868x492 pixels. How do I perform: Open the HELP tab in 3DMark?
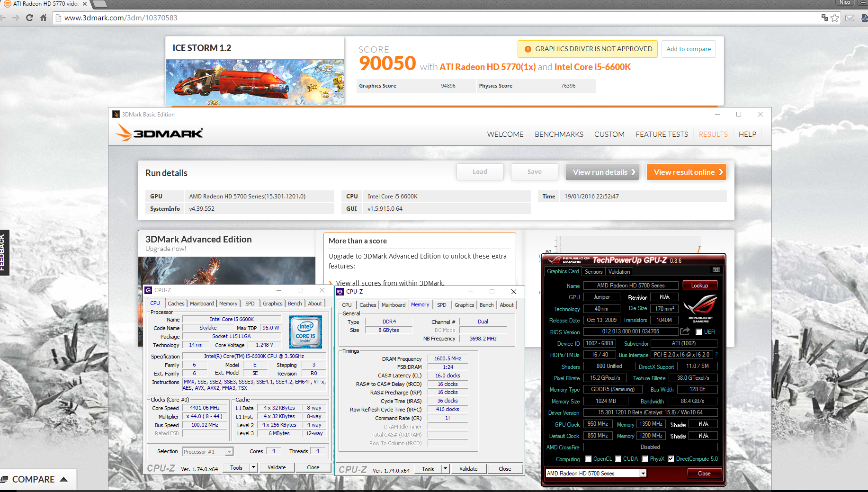pos(747,134)
